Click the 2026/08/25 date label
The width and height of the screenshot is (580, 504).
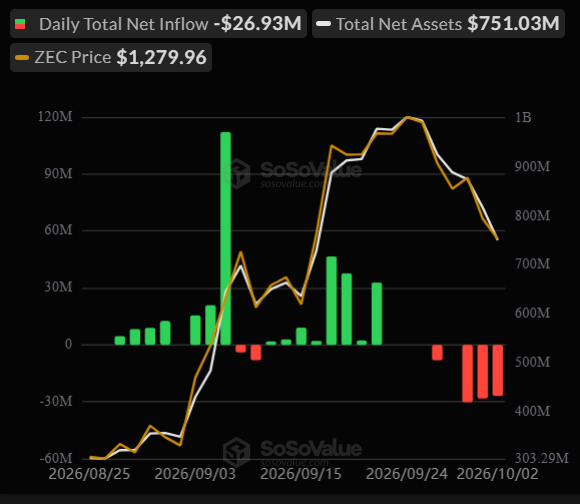(x=89, y=474)
